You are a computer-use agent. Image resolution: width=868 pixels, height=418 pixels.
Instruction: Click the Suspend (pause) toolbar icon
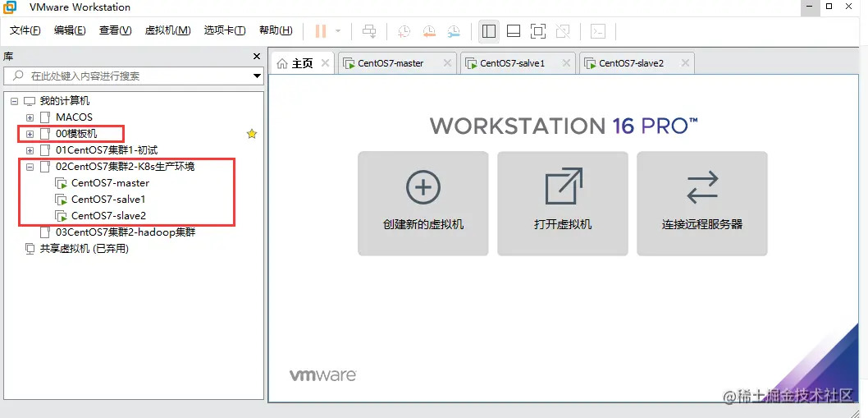pos(321,31)
